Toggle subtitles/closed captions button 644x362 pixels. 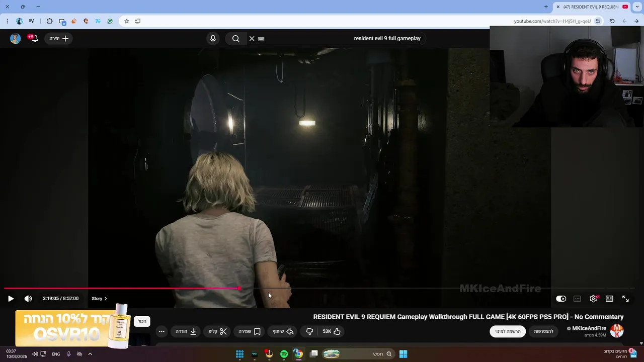(577, 299)
